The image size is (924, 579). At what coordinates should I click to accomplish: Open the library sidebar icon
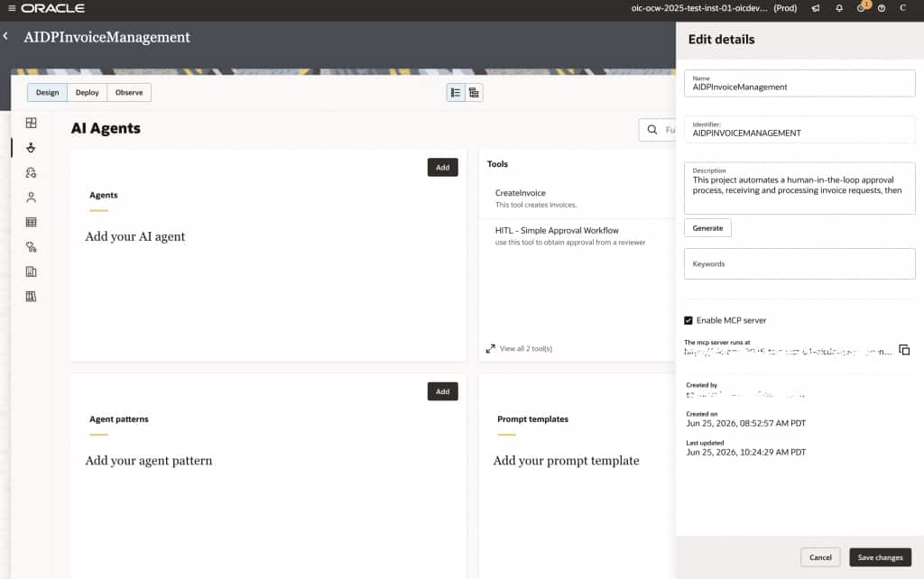point(32,297)
